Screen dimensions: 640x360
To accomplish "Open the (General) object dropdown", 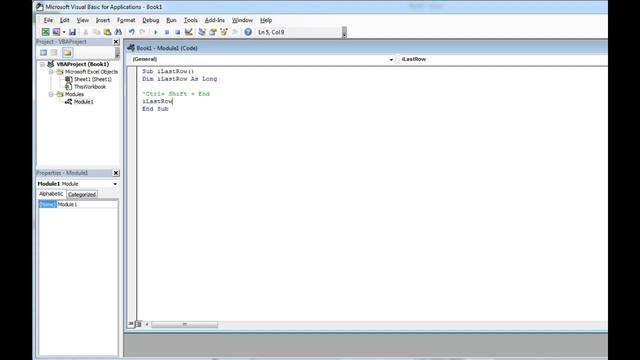I will point(391,60).
